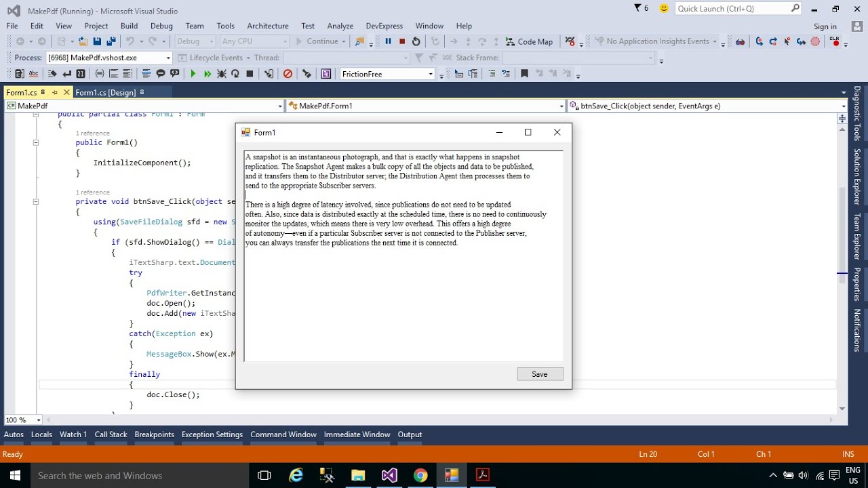Open Adobe Acrobat from taskbar
Screen dimensions: 868x488
coord(482,475)
